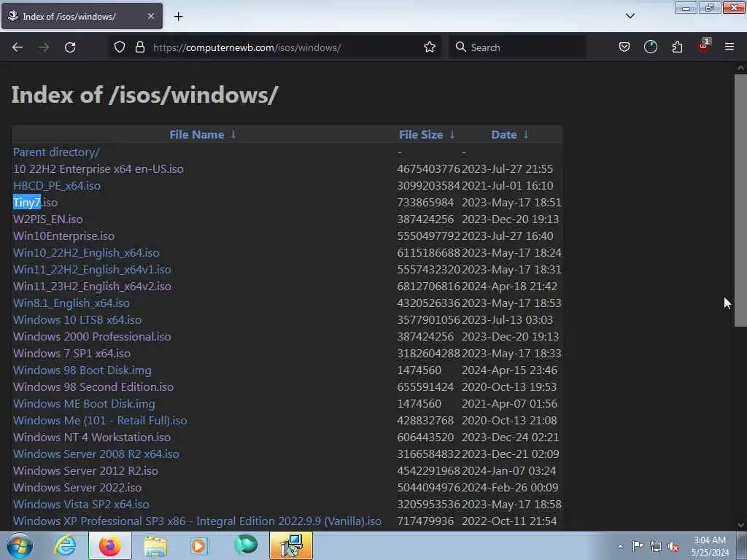The image size is (747, 560).
Task: Download Windows Server 2022.iso
Action: click(77, 488)
